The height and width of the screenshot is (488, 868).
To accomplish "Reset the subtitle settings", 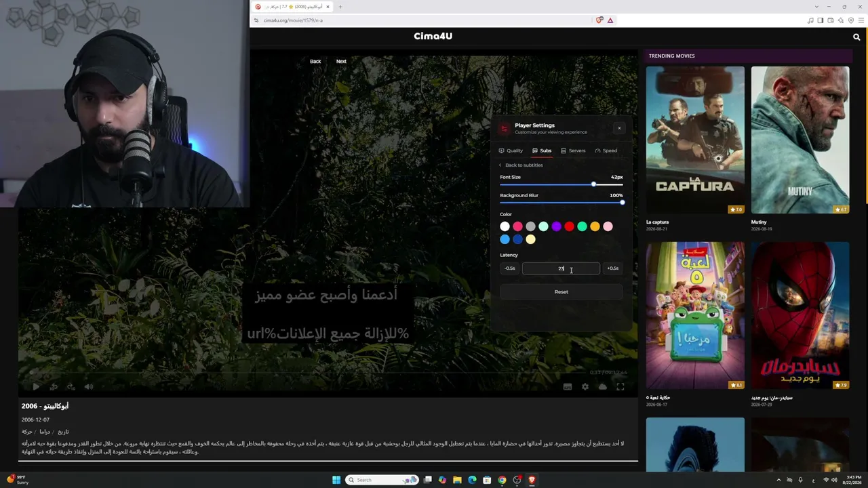I will coord(561,292).
